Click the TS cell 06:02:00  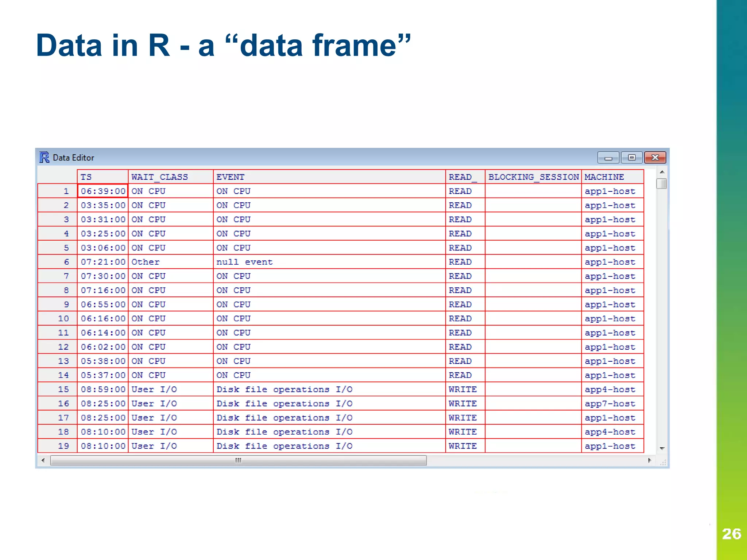pyautogui.click(x=102, y=347)
